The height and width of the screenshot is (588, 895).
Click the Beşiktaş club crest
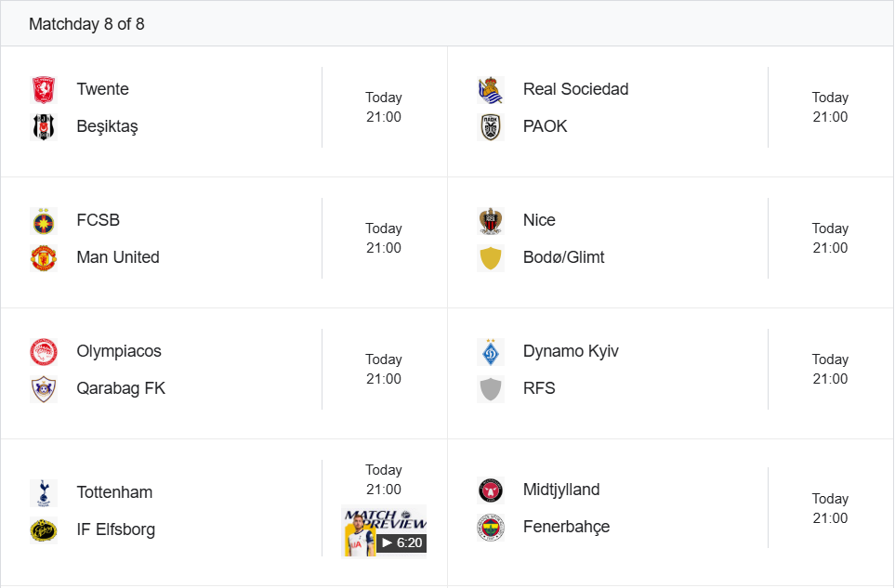click(44, 127)
